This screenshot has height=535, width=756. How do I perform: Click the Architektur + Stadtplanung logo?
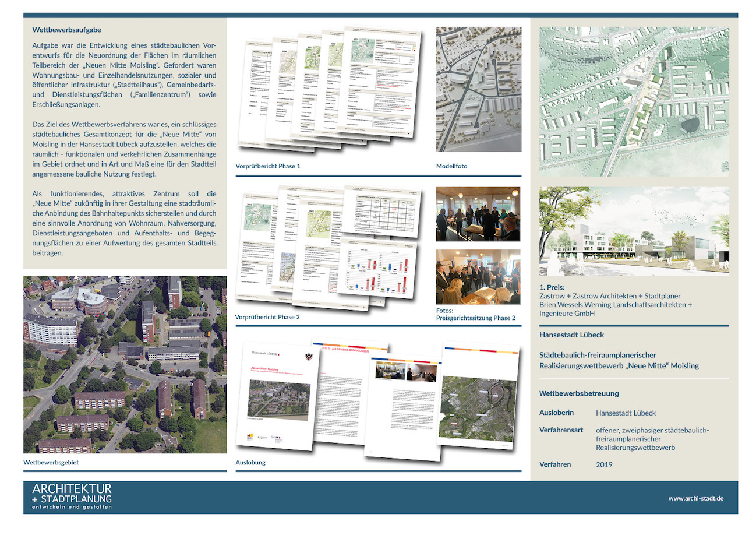[x=72, y=497]
